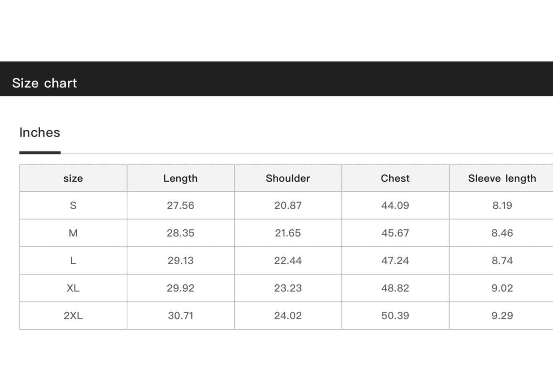Screen dimensions: 553x392
Task: Click the 8.46 sleeve length cell
Action: click(502, 233)
